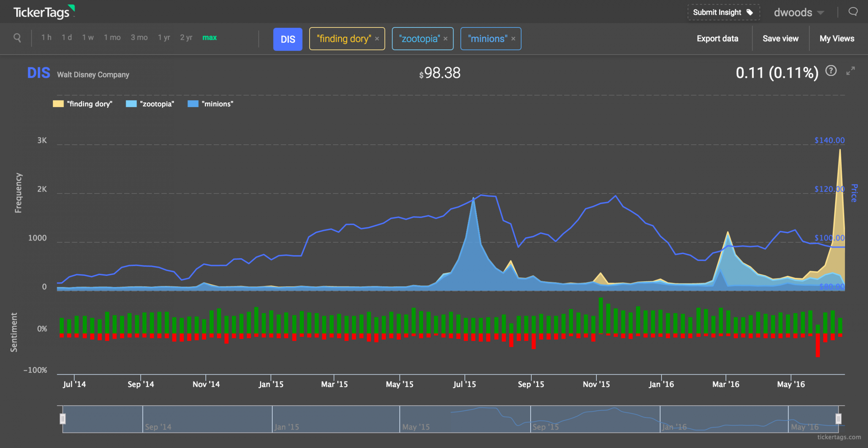Image resolution: width=868 pixels, height=448 pixels.
Task: Click the $140.00 price axis label
Action: point(829,140)
